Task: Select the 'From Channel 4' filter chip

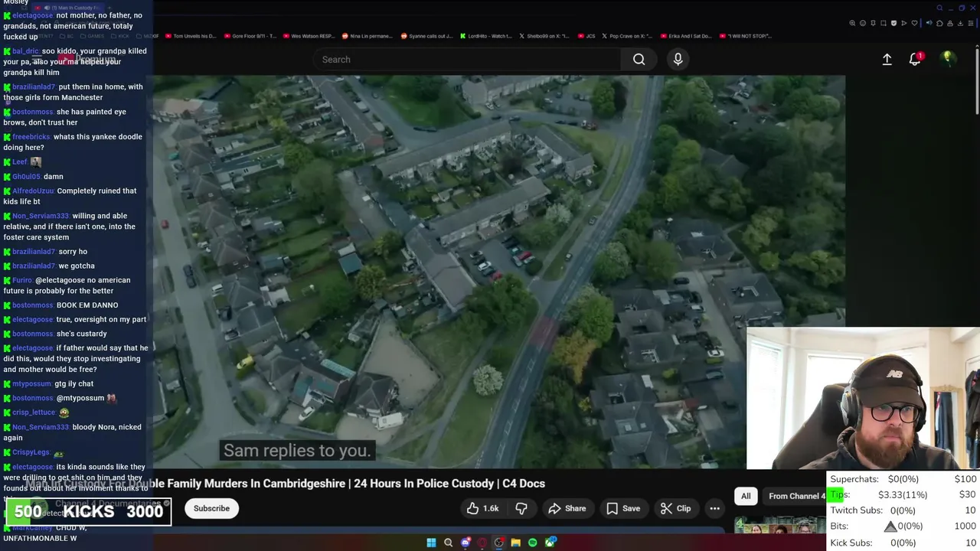Action: point(795,496)
